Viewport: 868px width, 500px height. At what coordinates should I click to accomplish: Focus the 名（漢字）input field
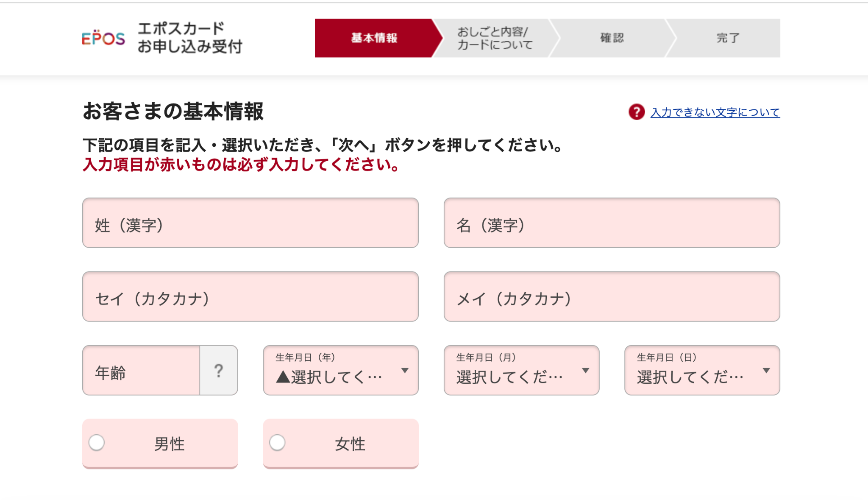[612, 223]
